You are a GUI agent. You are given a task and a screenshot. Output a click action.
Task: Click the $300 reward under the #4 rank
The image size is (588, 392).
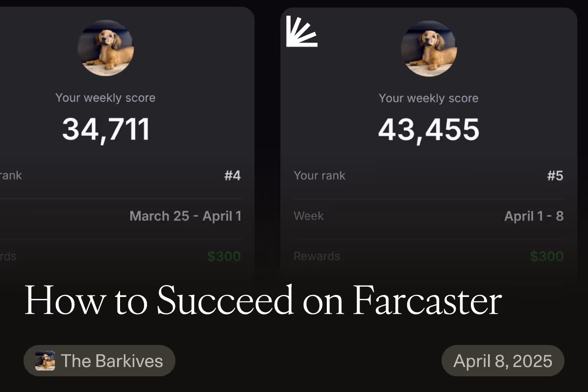223,256
